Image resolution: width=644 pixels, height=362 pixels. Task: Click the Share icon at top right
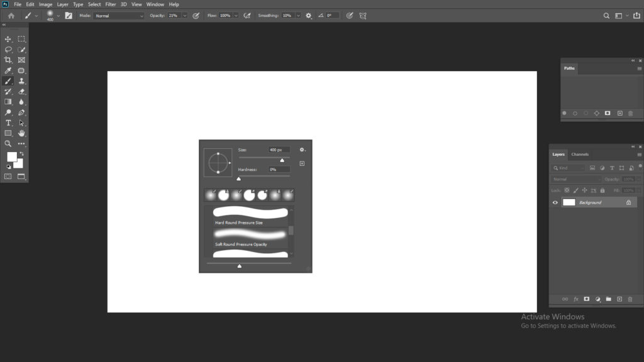tap(636, 16)
